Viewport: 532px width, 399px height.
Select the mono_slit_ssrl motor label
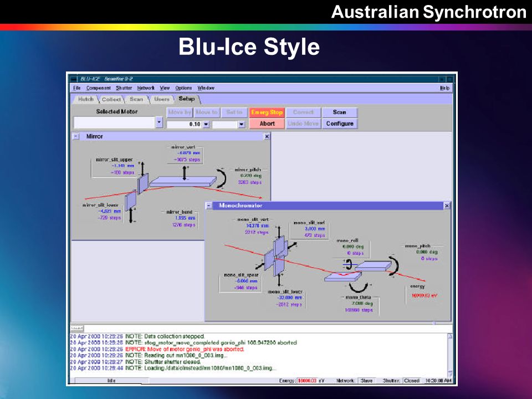(309, 223)
